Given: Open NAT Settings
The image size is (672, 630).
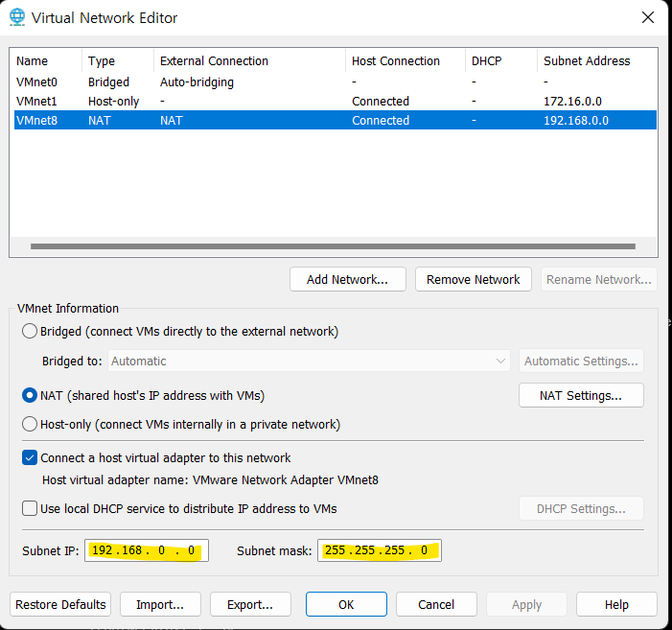Looking at the screenshot, I should pos(581,395).
